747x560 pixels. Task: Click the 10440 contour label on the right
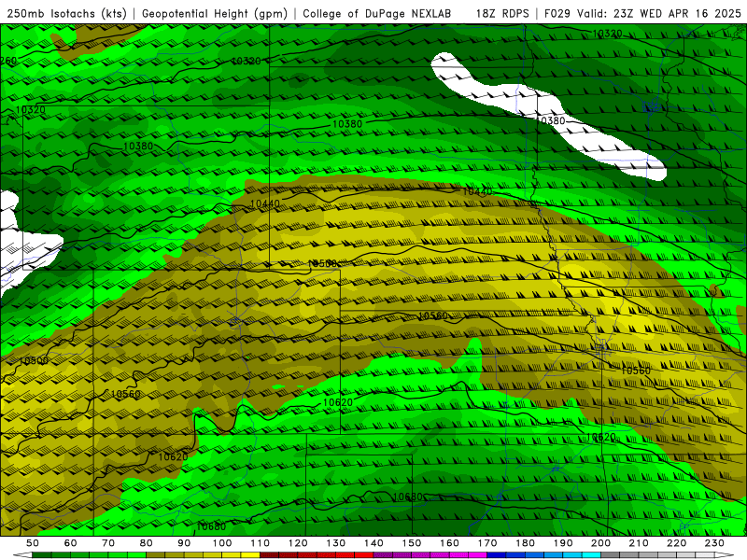pyautogui.click(x=477, y=191)
